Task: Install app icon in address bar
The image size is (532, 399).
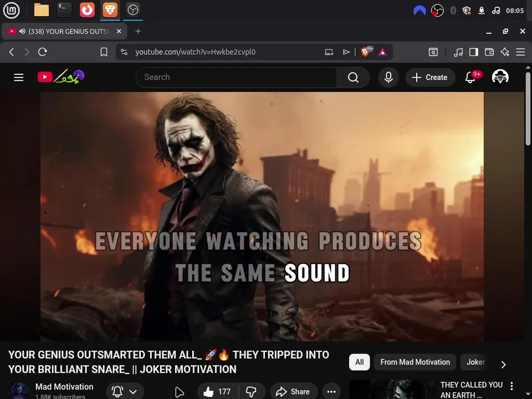Action: [329, 52]
